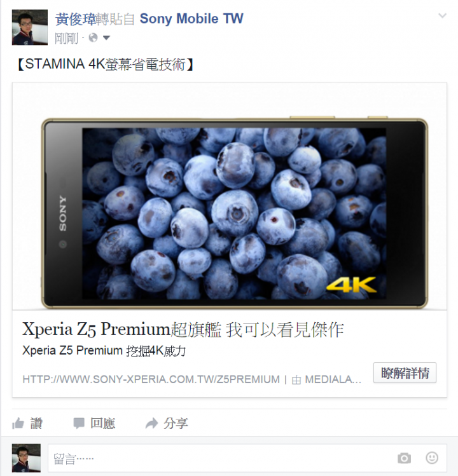This screenshot has height=476, width=458.
Task: Click the 分享 share text
Action: [176, 423]
